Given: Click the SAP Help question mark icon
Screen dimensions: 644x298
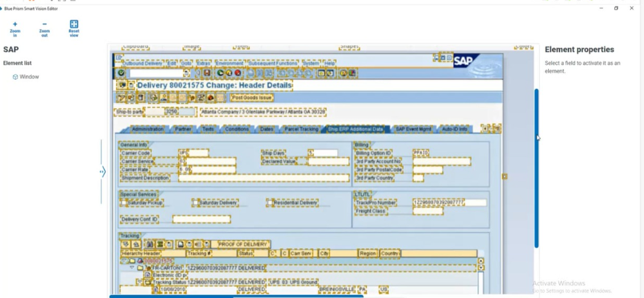Looking at the screenshot, I should pyautogui.click(x=344, y=73).
